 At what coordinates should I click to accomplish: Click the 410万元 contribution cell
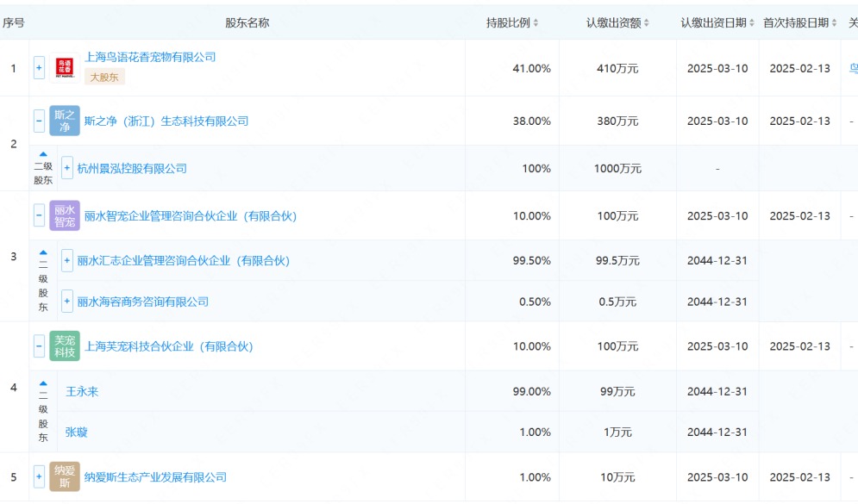[617, 68]
